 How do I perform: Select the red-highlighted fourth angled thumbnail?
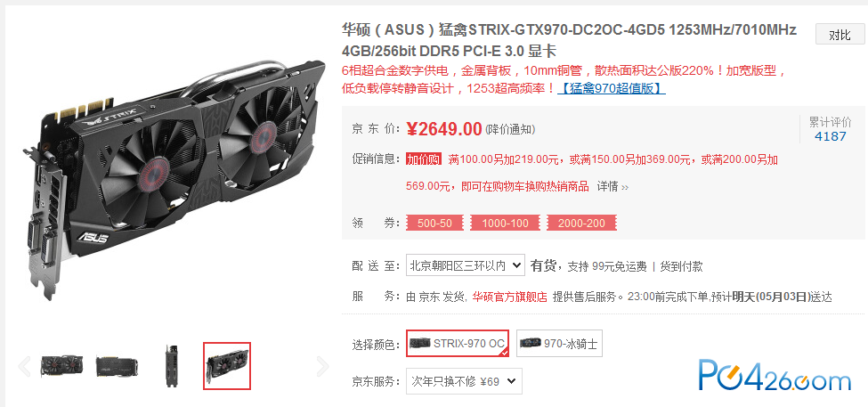(227, 366)
